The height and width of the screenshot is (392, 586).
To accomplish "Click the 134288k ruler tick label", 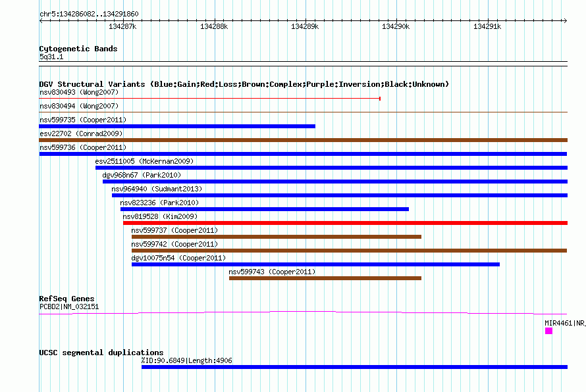I will tap(214, 26).
